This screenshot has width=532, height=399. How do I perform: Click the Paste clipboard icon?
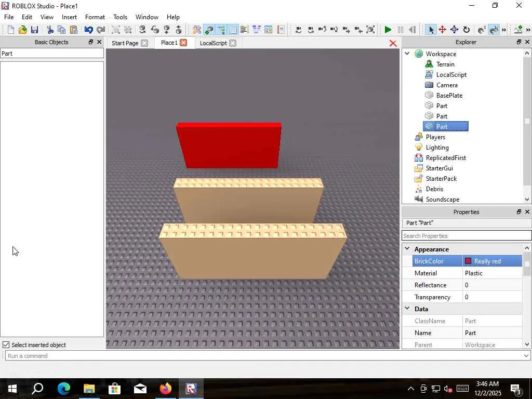click(x=74, y=30)
